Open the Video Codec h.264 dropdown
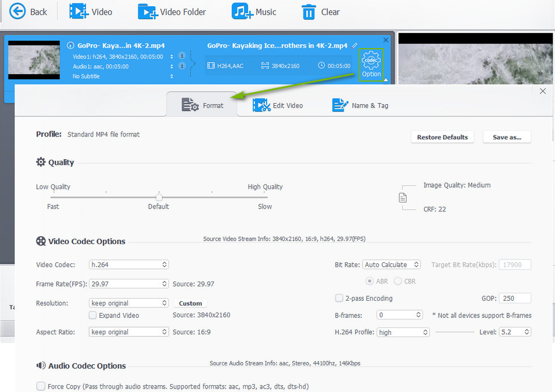This screenshot has height=392, width=555. click(129, 264)
